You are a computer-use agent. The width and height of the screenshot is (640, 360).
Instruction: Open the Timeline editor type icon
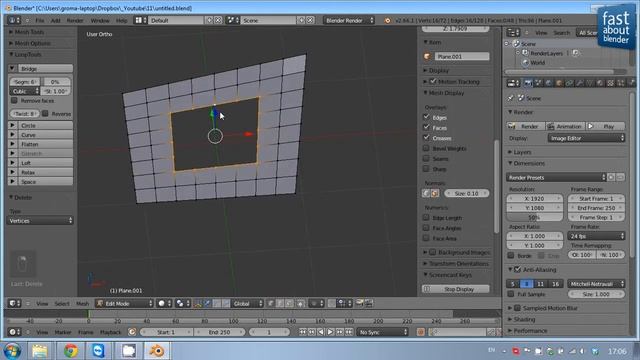[x=14, y=332]
